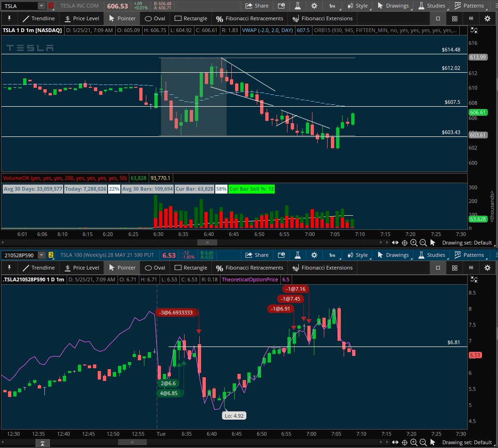Open yellow color link '2' next to option symbol
The width and height of the screenshot is (498, 448).
[51, 255]
